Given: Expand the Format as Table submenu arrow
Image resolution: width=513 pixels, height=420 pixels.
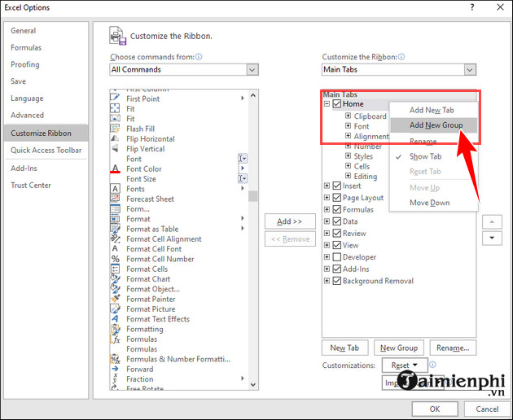Looking at the screenshot, I should pyautogui.click(x=243, y=229).
